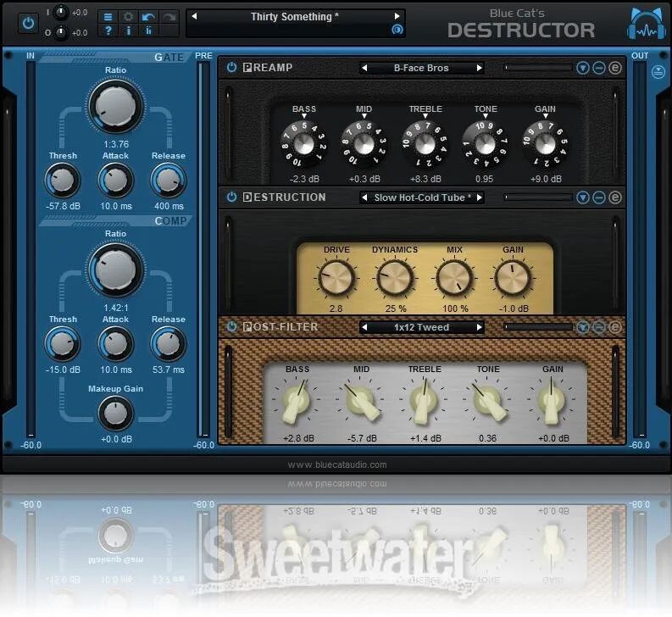Click the Comp Ratio knob
The height and width of the screenshot is (617, 672).
[x=116, y=270]
